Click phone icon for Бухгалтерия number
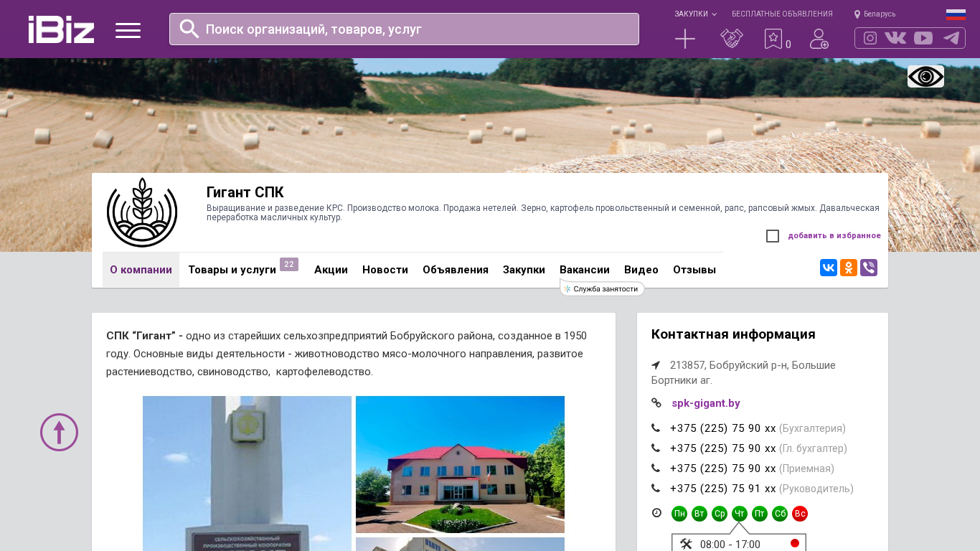This screenshot has height=551, width=980. click(x=656, y=428)
